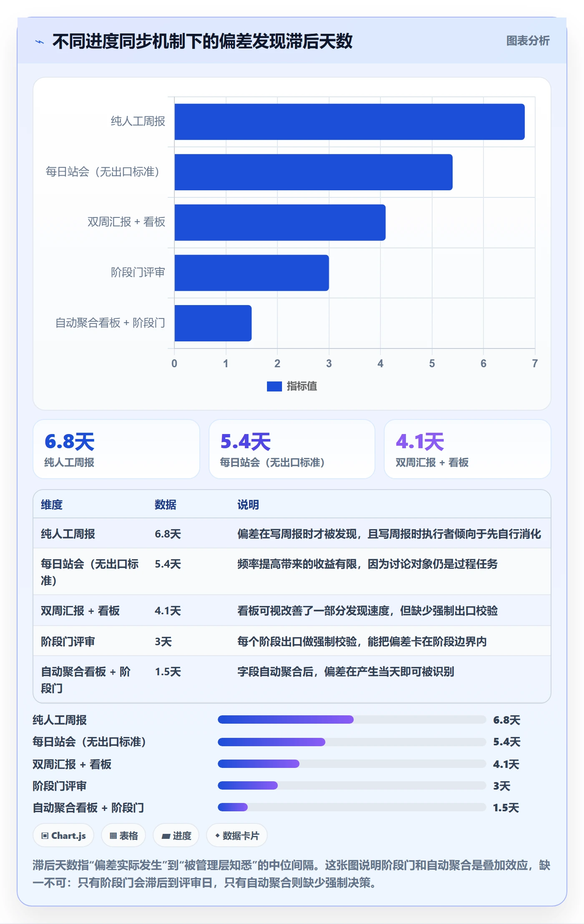The height and width of the screenshot is (924, 584).
Task: Click the 阶段门评审 chart bar
Action: [x=252, y=273]
